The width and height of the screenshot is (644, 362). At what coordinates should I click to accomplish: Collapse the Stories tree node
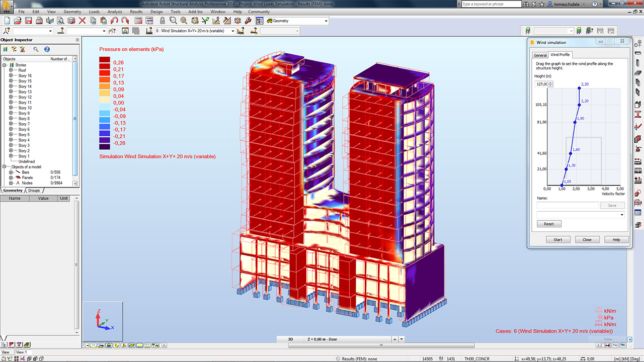(5, 65)
